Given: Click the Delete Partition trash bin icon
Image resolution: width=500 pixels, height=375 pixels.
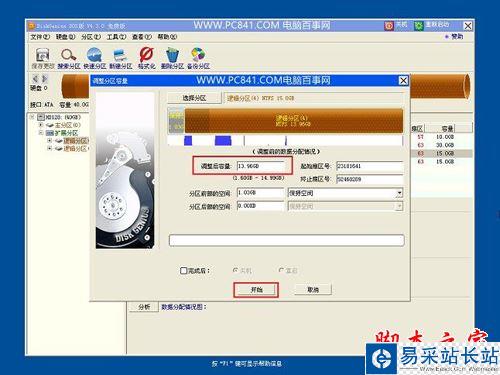Looking at the screenshot, I should coord(172,55).
